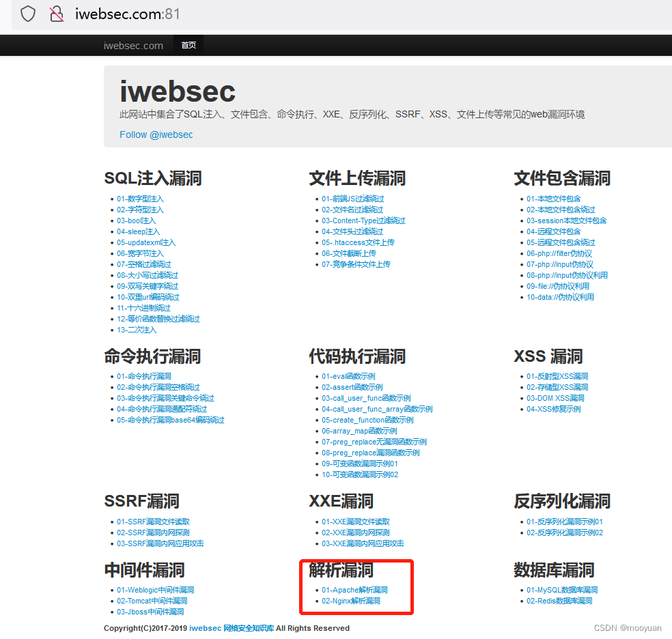Open 08-preg_replace漏洞函数示例 link

371,453
